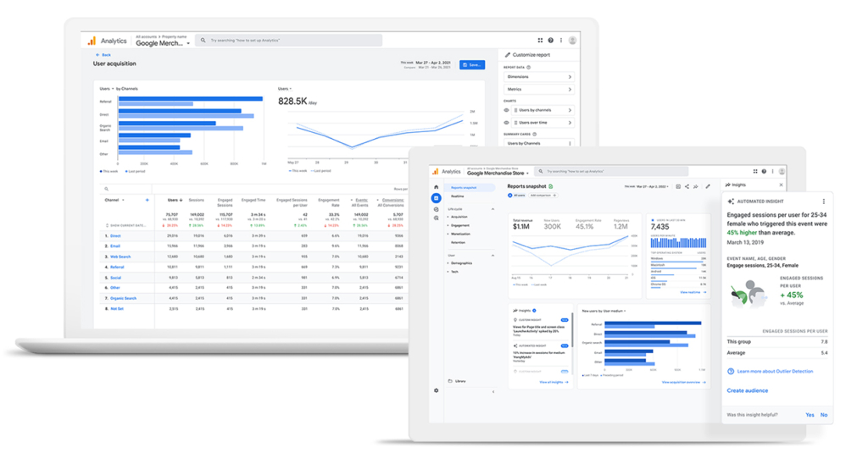Open the Direct channel row link
Viewport: 868px width, 453px height.
(115, 235)
